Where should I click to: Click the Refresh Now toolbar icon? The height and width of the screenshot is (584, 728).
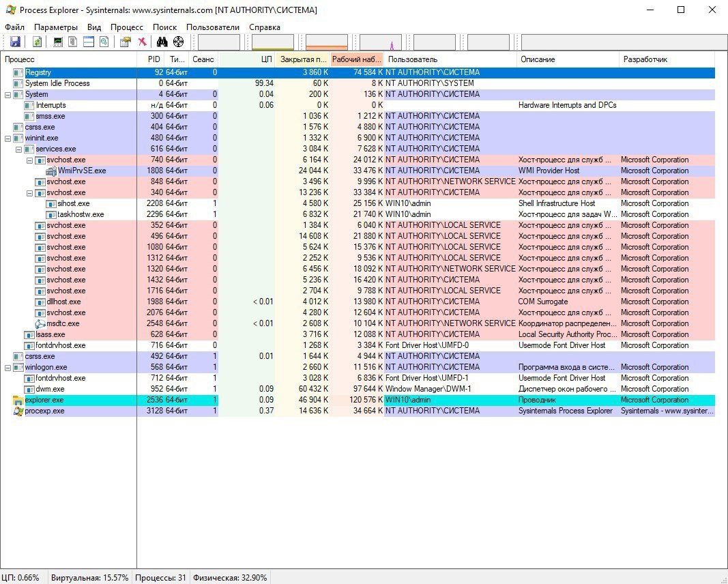[37, 42]
